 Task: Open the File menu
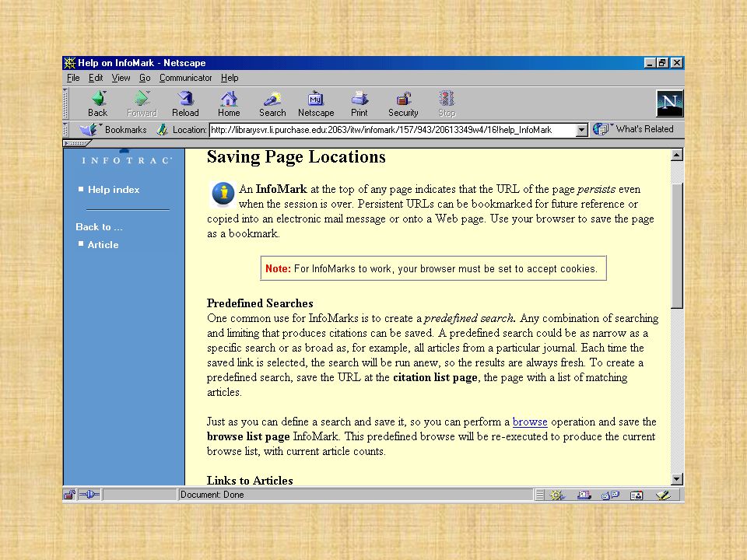(73, 78)
